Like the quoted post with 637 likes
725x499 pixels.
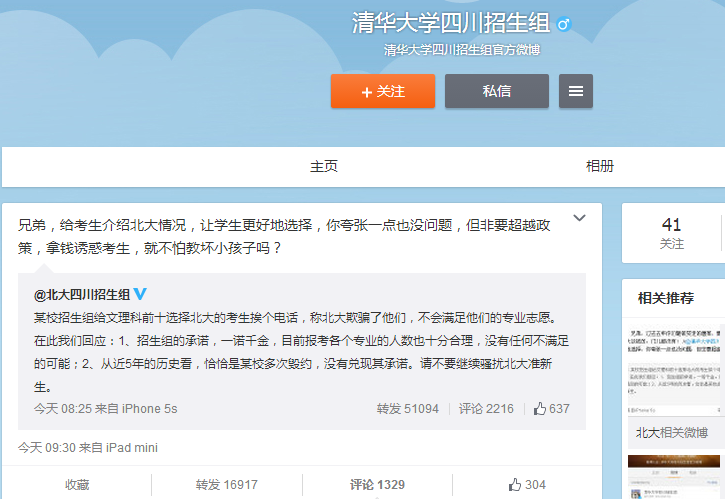point(552,408)
